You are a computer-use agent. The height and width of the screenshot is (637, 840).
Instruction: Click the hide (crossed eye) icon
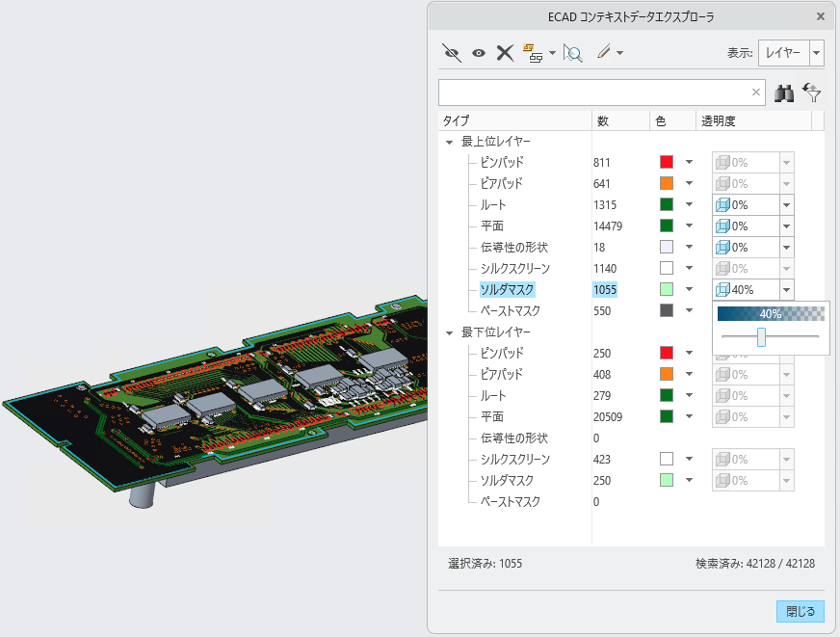click(452, 52)
